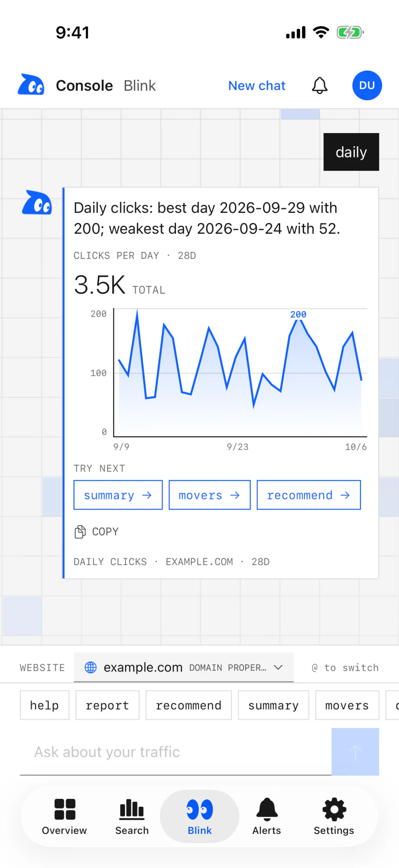
Task: Run the recommend suggestion under Try Next
Action: [309, 495]
